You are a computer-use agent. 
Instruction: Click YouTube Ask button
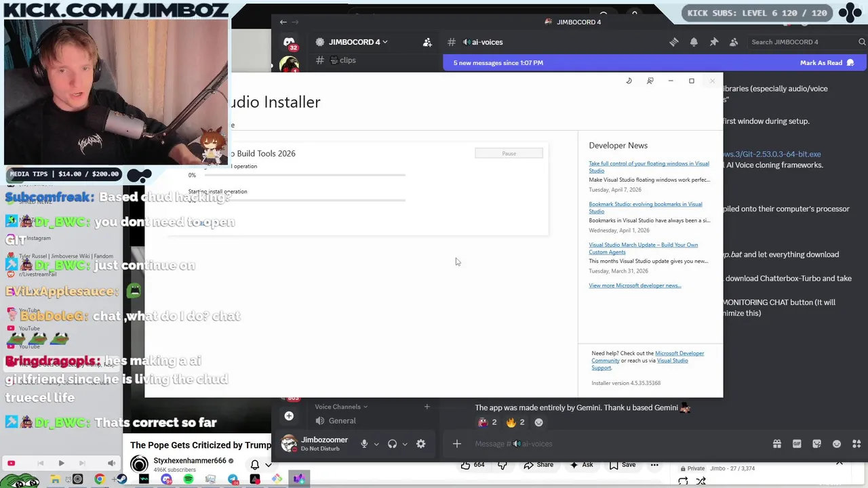(x=582, y=465)
